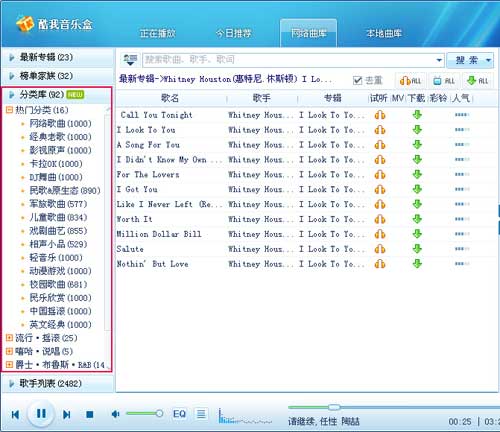Preview For The Lovers via its headphone icon

[x=380, y=175]
